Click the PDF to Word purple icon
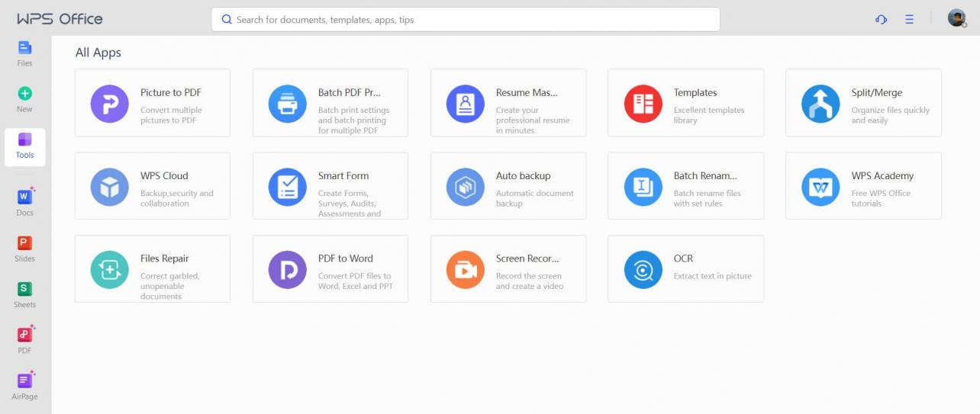Image resolution: width=980 pixels, height=414 pixels. 288,270
